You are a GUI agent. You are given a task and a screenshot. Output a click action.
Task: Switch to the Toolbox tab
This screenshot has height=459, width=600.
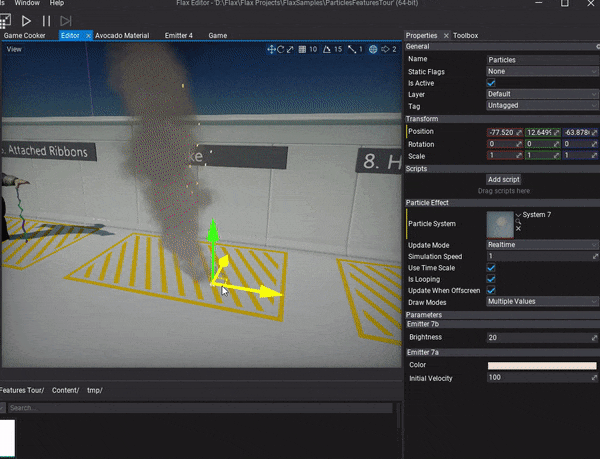coord(466,36)
